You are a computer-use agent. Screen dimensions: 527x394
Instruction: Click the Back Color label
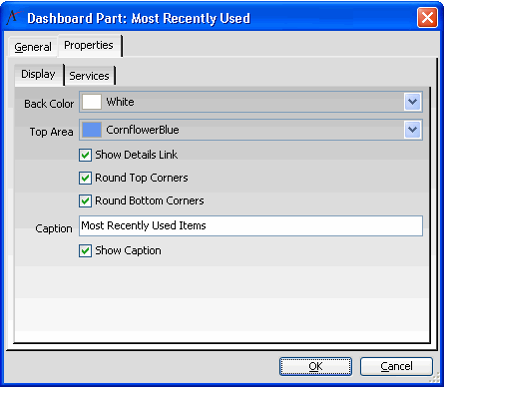pyautogui.click(x=49, y=104)
